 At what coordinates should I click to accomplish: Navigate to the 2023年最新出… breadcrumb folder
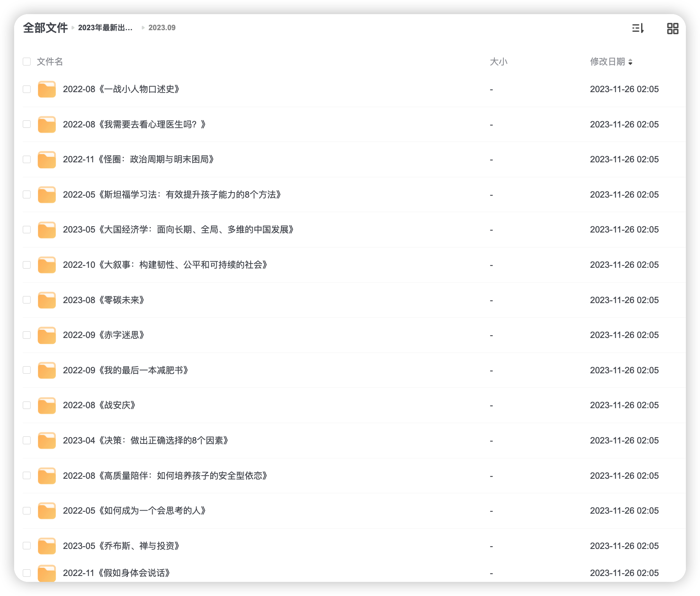[x=105, y=28]
